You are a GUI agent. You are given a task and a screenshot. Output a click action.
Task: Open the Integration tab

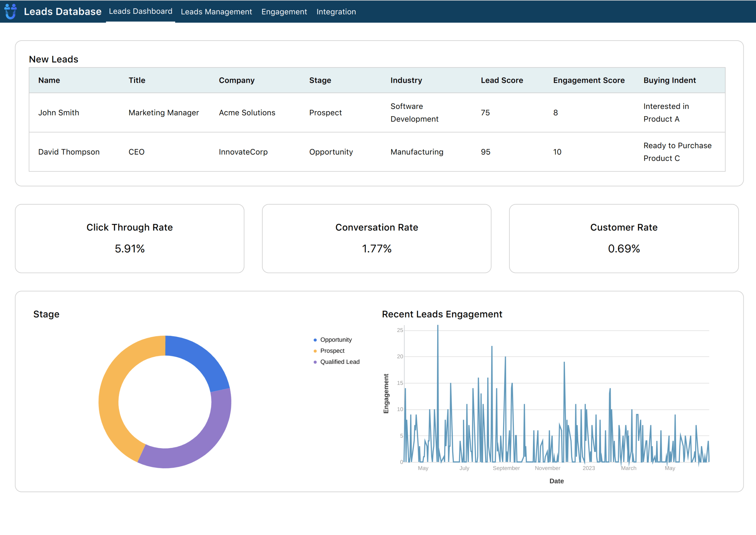coord(336,12)
